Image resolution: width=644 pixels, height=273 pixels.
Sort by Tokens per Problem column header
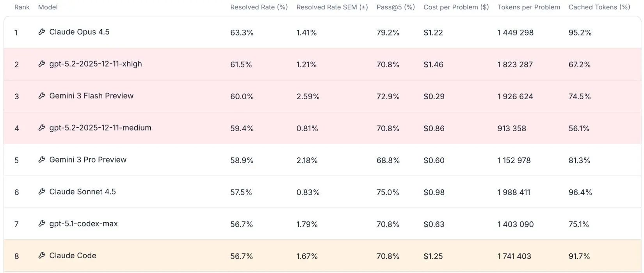click(528, 7)
